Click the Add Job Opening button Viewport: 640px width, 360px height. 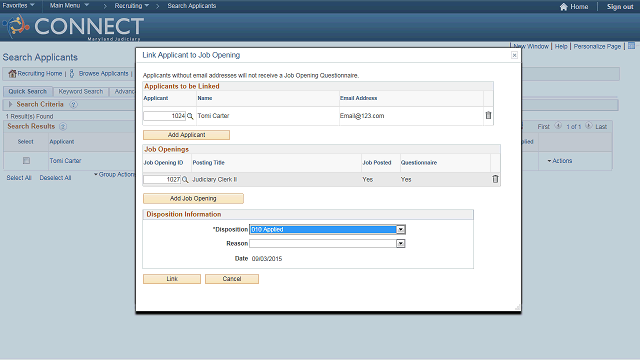click(193, 198)
